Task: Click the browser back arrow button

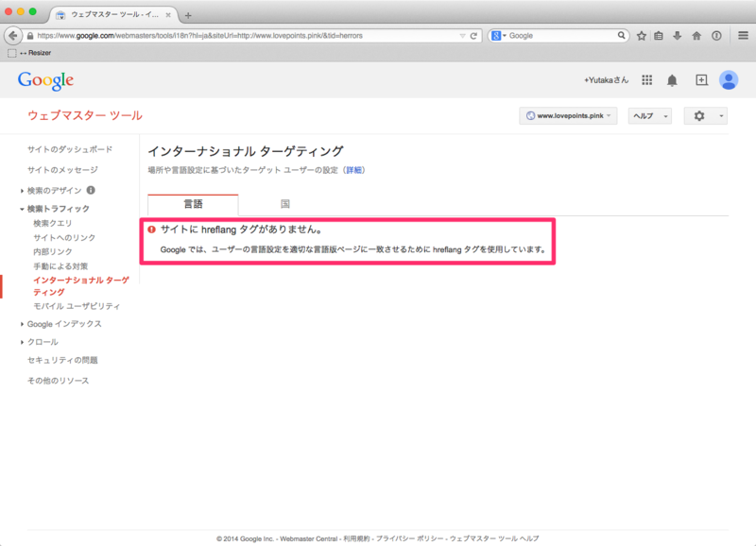Action: 13,36
